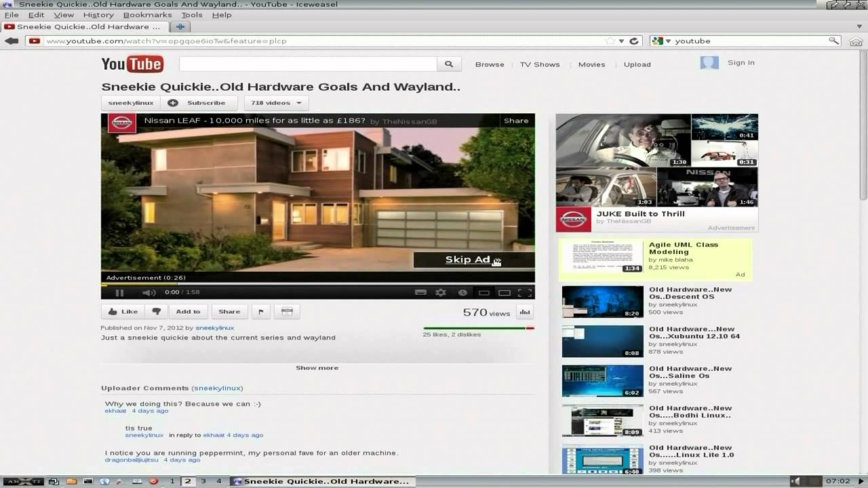Switch to workspace 3
Screen dimensions: 868x488
coord(203,481)
